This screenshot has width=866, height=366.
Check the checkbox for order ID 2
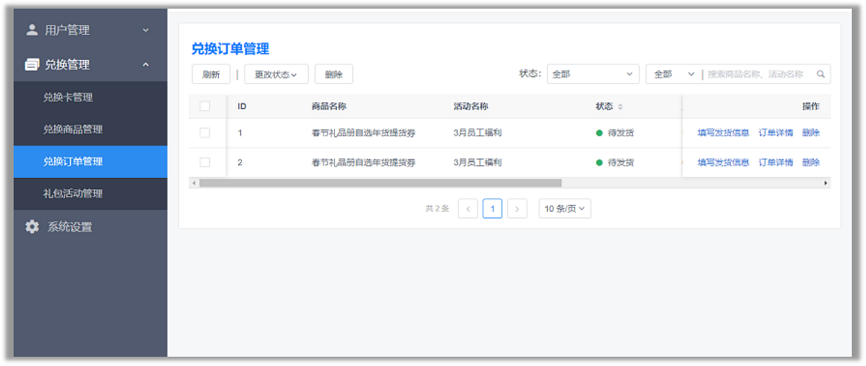pos(205,162)
